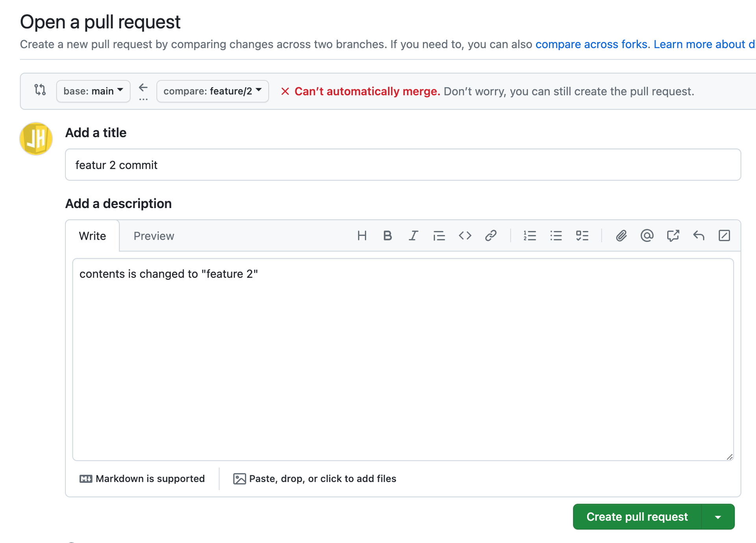Stay on the Write tab
756x543 pixels.
point(92,236)
